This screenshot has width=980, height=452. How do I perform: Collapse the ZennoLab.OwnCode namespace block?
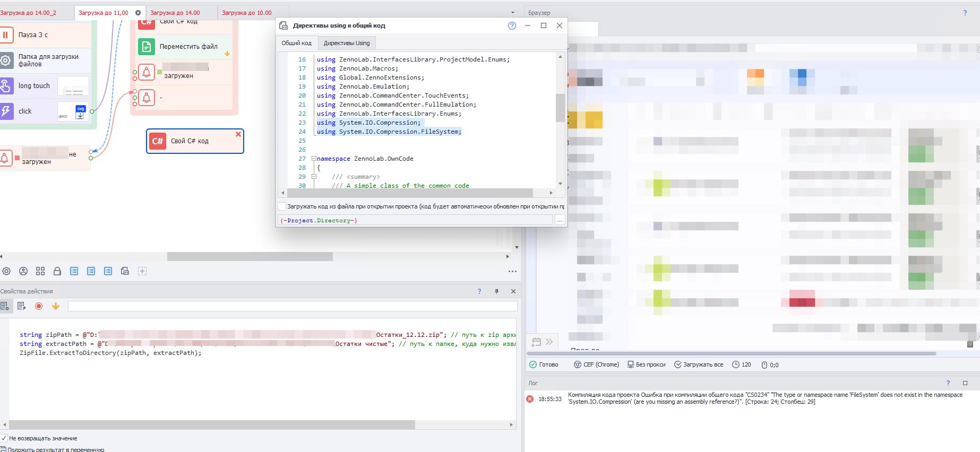tap(314, 159)
